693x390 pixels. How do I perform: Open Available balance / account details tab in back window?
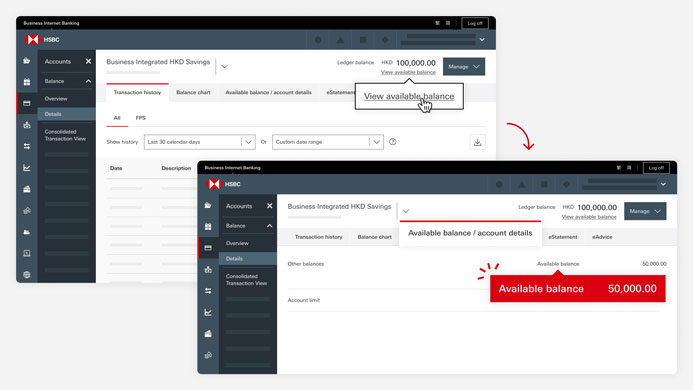pyautogui.click(x=268, y=92)
